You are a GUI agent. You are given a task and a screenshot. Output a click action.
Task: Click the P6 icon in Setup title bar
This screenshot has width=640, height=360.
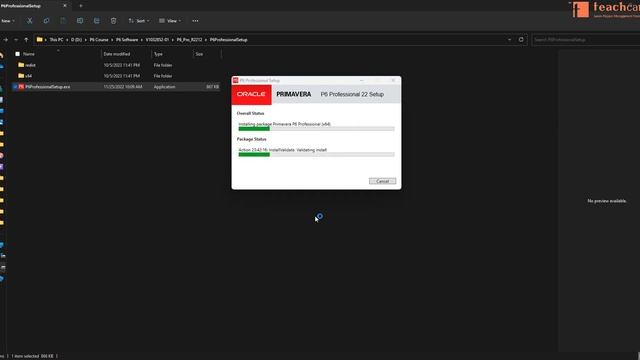pos(236,80)
